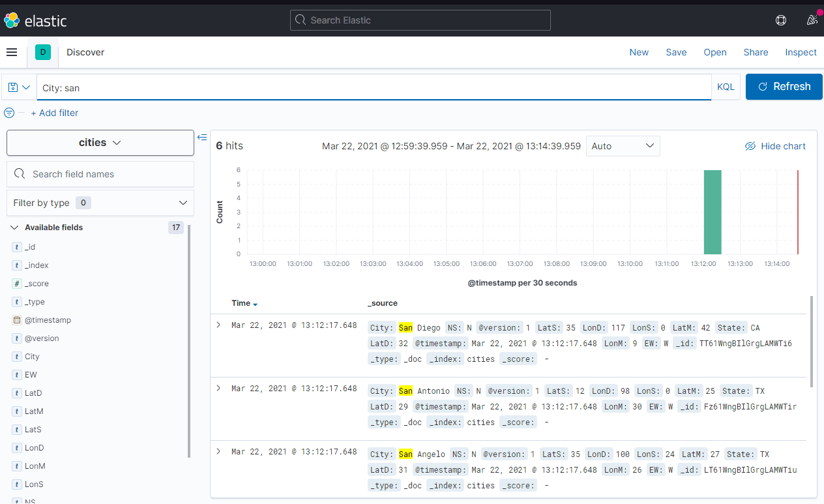Select the Inspect menu item

point(801,52)
